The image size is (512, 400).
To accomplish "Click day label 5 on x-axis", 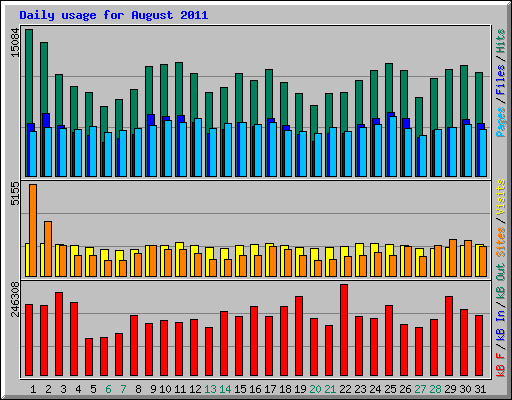I will tap(93, 389).
